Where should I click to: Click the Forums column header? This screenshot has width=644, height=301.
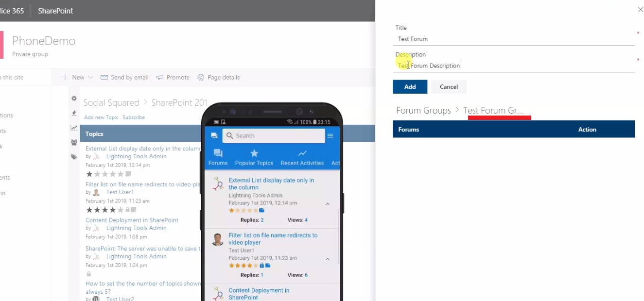[x=409, y=130]
